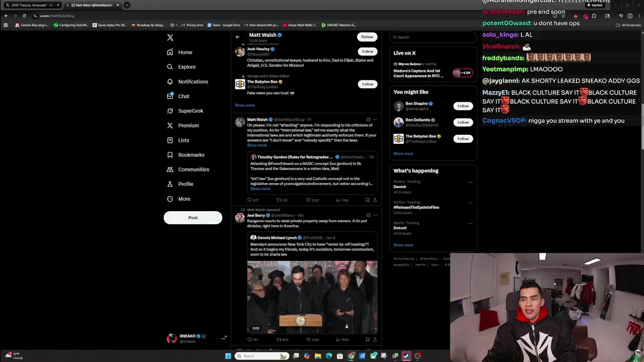Open options for Danish trend
This screenshot has height=362, width=644.
(470, 183)
